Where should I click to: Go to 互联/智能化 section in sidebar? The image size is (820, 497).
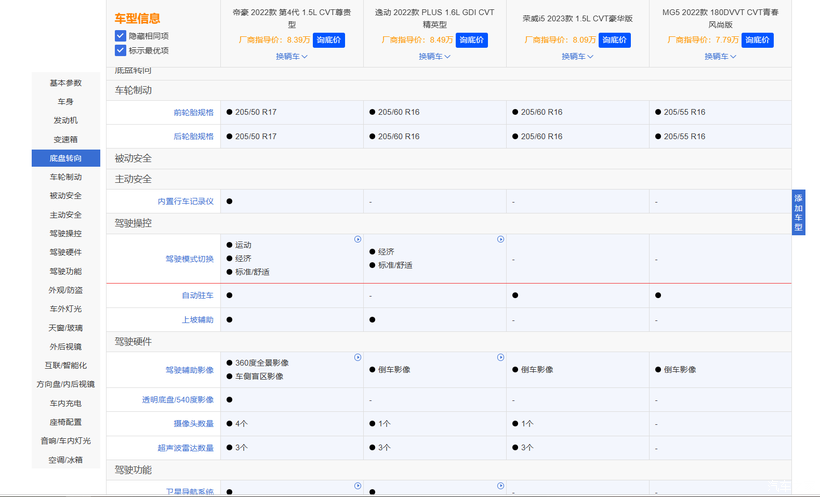[65, 365]
